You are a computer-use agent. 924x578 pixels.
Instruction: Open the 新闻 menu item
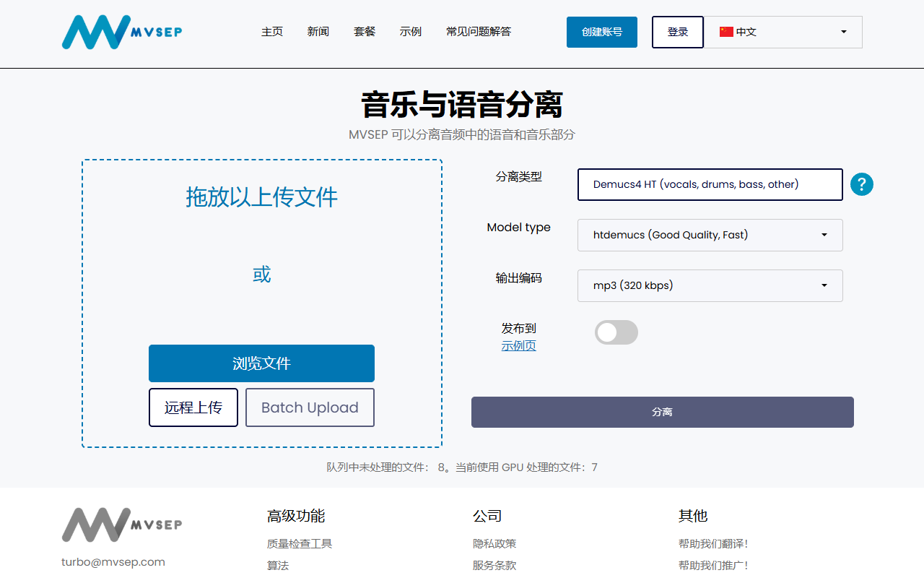[318, 32]
